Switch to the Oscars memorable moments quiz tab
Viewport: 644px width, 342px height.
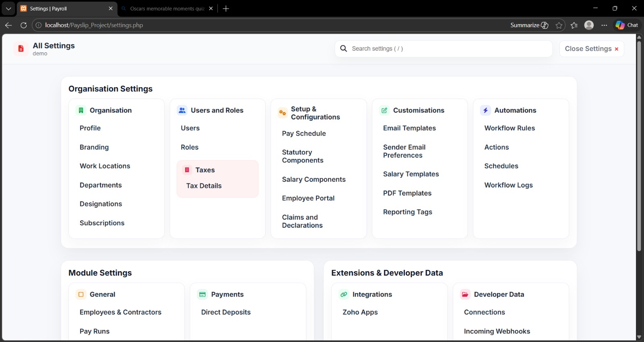point(167,8)
